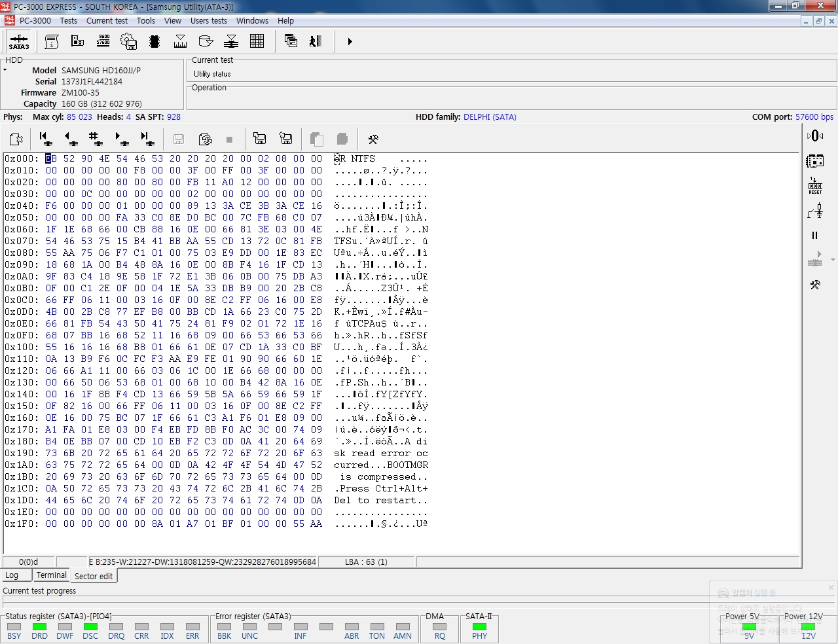Open the grid table icon
The width and height of the screenshot is (838, 644).
pyautogui.click(x=257, y=41)
